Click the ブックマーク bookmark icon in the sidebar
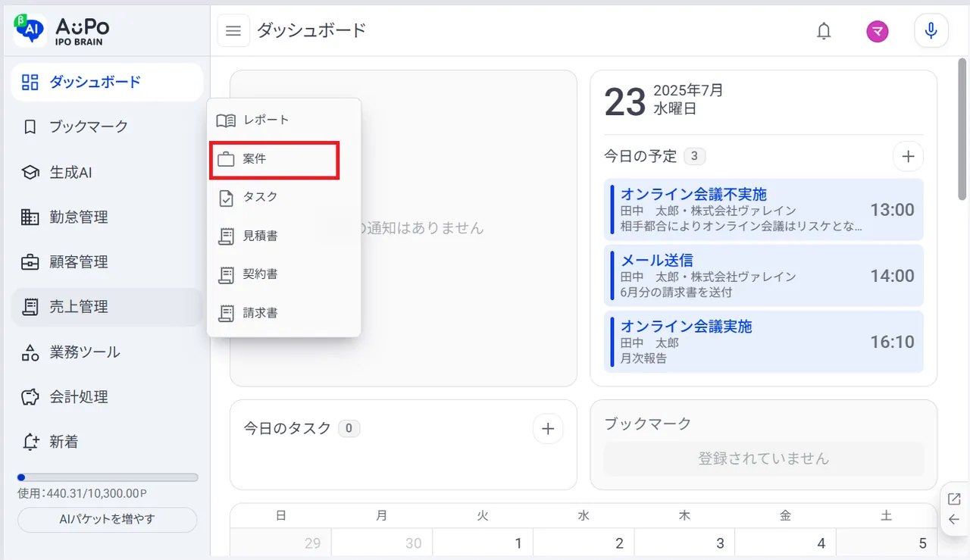 (30, 127)
